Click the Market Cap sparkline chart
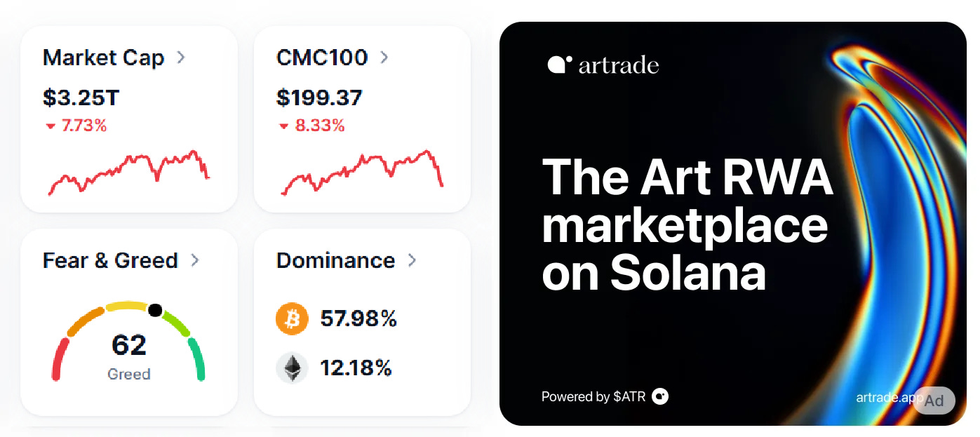This screenshot has height=437, width=980. [129, 173]
